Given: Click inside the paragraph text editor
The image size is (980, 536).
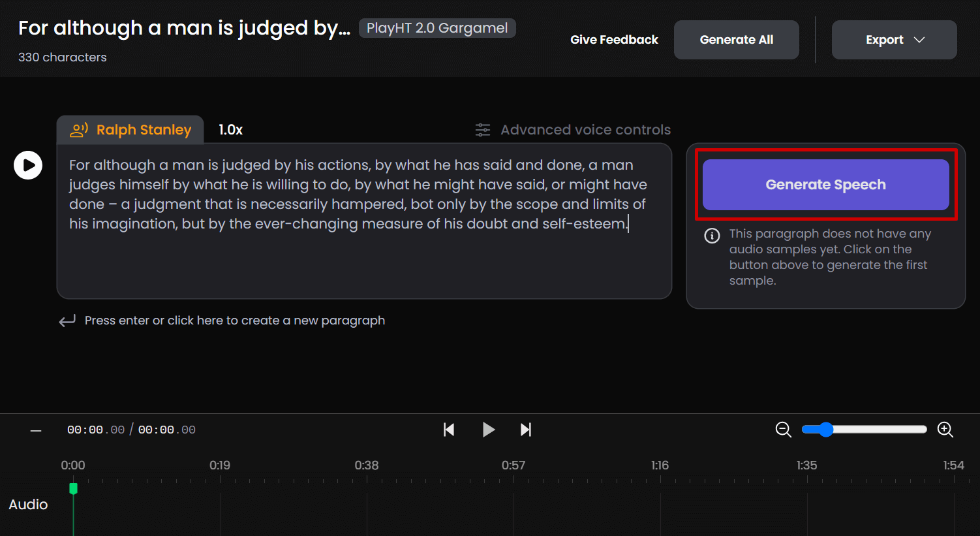Looking at the screenshot, I should [363, 261].
